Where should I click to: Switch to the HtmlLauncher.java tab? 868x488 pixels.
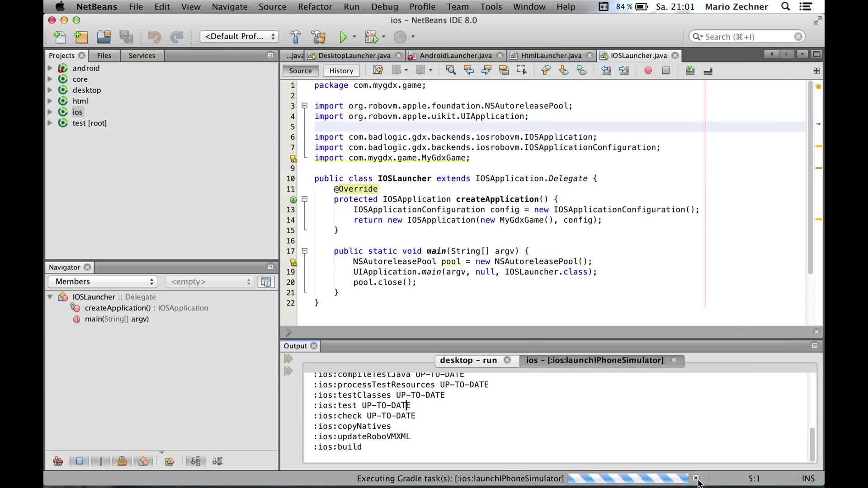coord(551,56)
